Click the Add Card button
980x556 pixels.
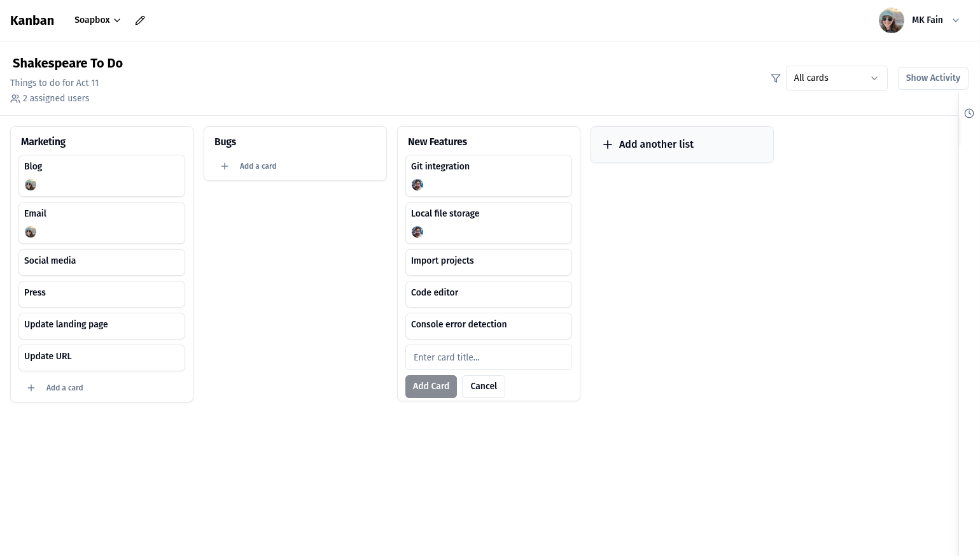click(431, 386)
